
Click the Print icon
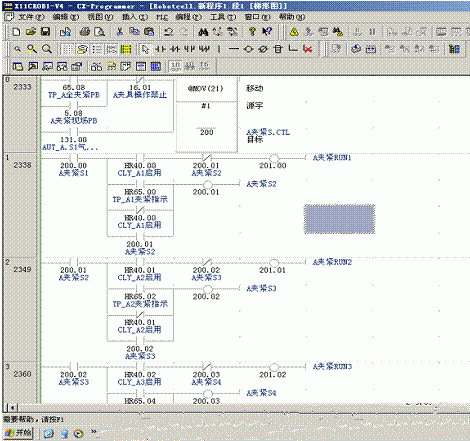[x=85, y=32]
